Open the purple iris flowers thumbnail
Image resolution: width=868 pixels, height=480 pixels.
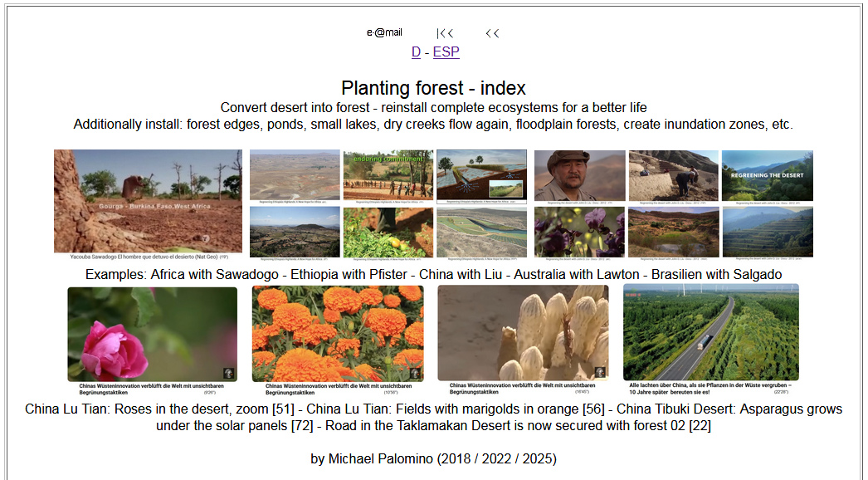click(x=579, y=233)
